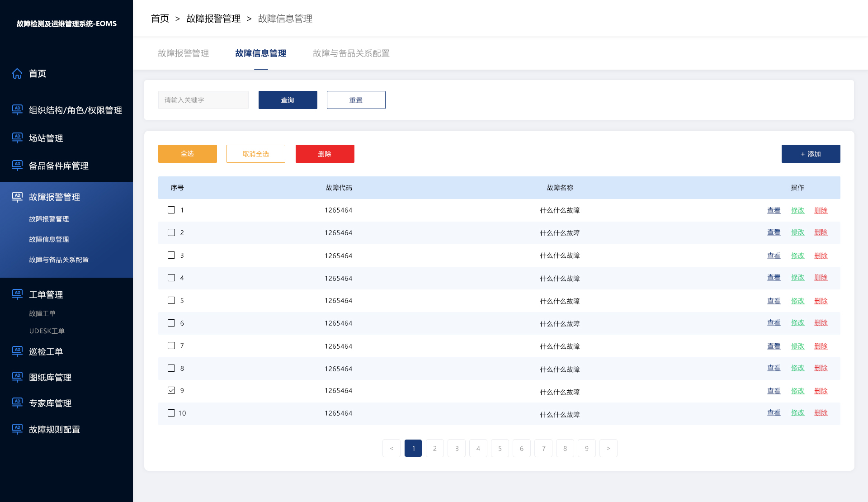Click the red 删除 batch button
The width and height of the screenshot is (868, 502).
[x=325, y=154]
